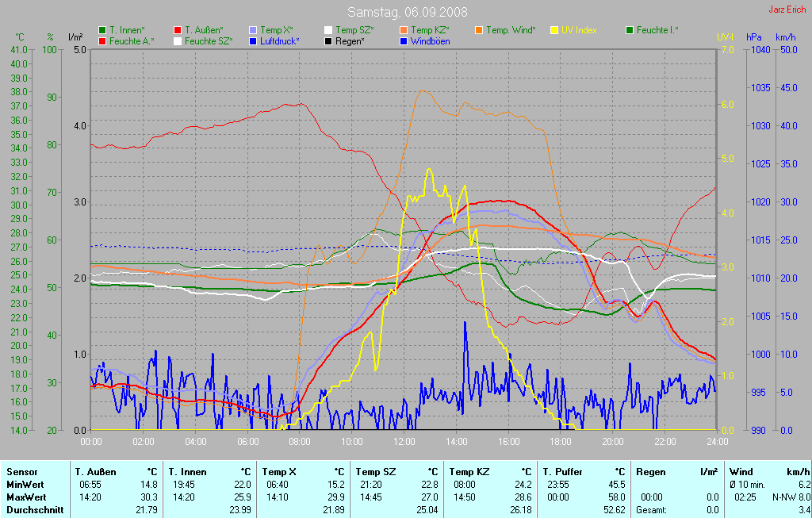Click the white Feuchte SZ legend swatch
This screenshot has height=518, width=812.
point(178,41)
